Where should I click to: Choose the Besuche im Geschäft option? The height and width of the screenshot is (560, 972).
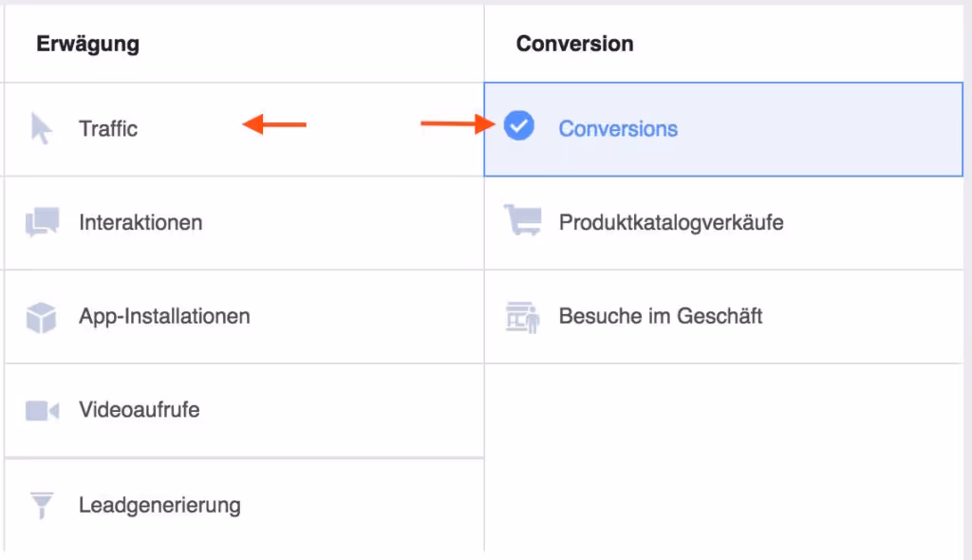pos(723,316)
